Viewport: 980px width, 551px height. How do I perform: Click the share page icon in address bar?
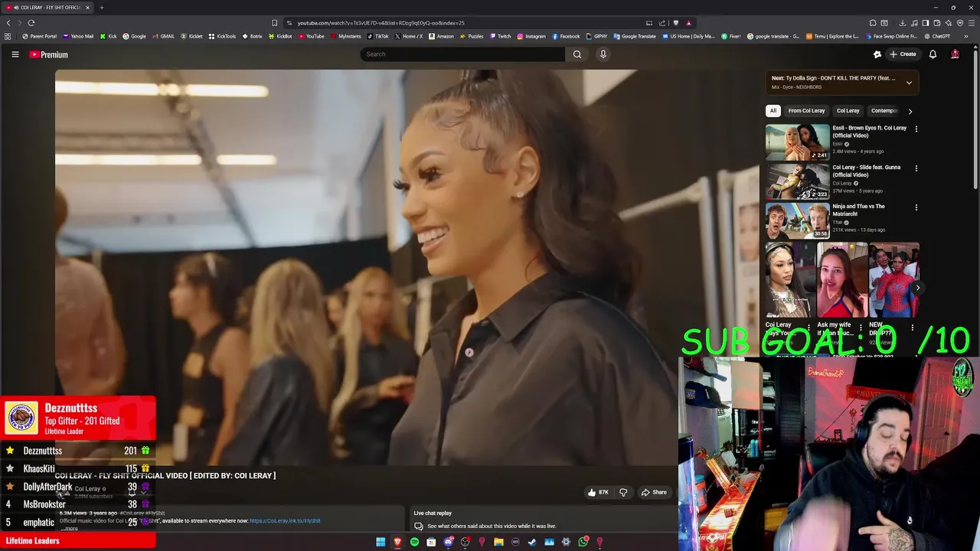coord(662,23)
